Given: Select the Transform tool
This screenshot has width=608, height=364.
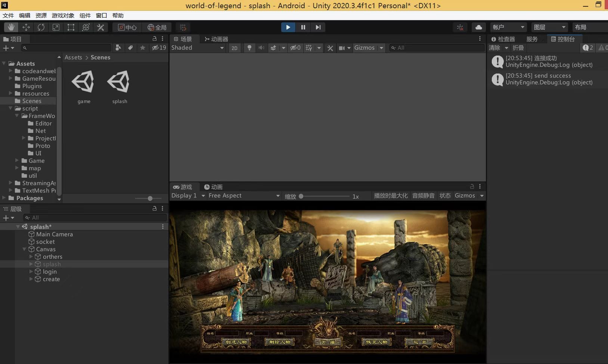Looking at the screenshot, I should point(86,27).
